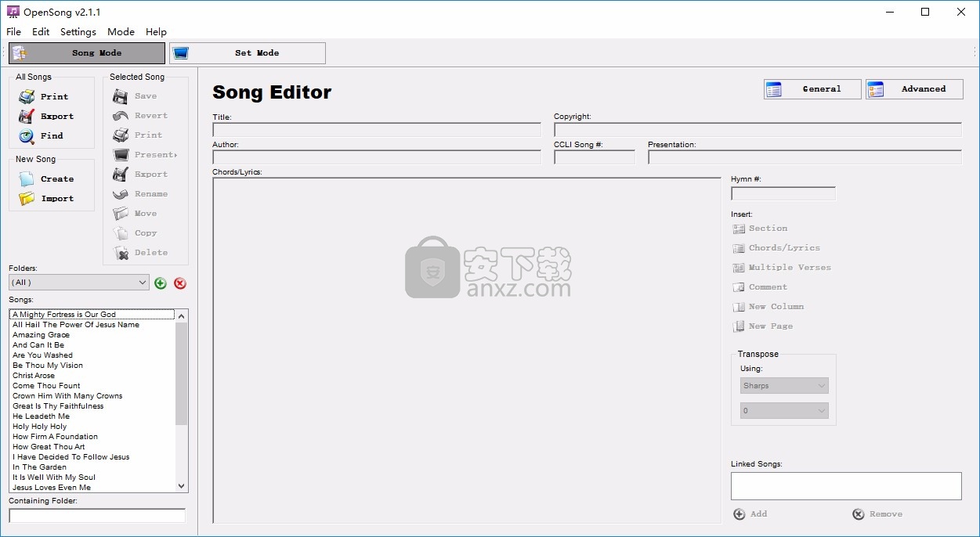The height and width of the screenshot is (537, 980).
Task: Click inside the Chords/Lyrics text area
Action: (467, 350)
